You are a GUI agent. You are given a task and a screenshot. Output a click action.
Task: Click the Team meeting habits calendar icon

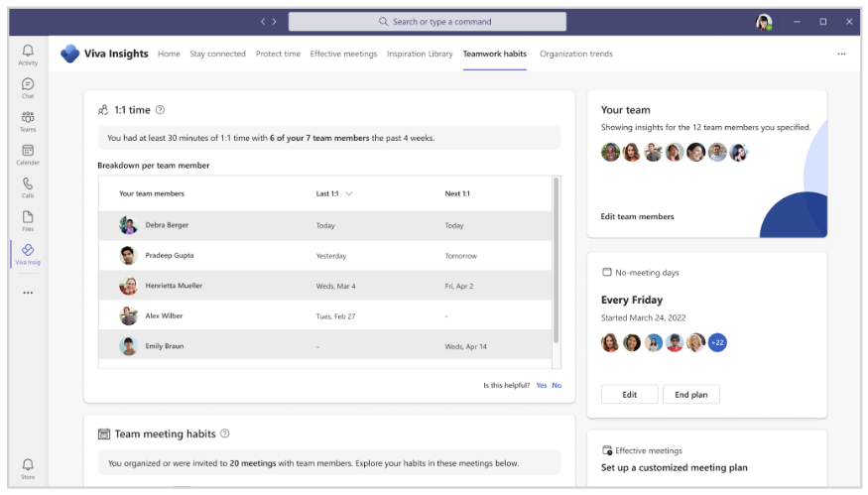tap(103, 434)
